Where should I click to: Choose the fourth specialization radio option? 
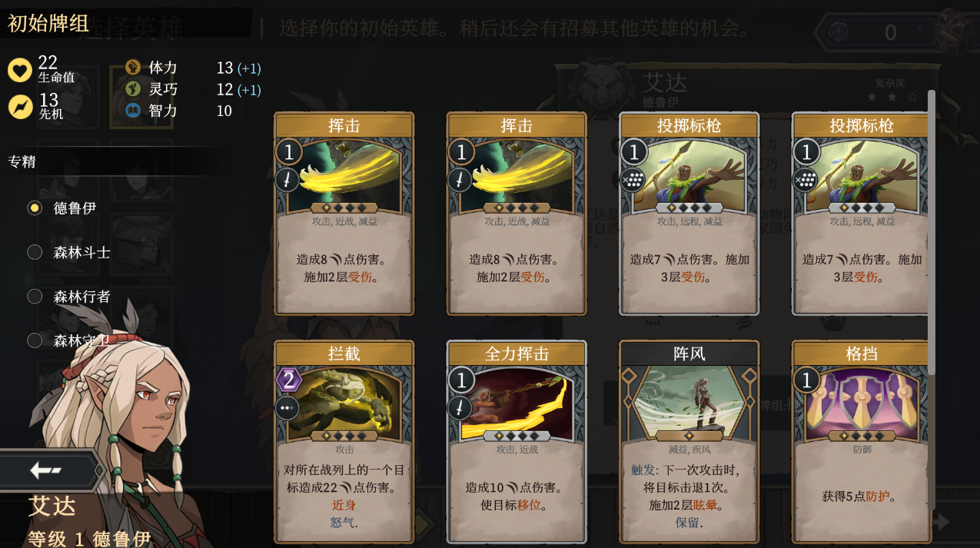point(35,340)
